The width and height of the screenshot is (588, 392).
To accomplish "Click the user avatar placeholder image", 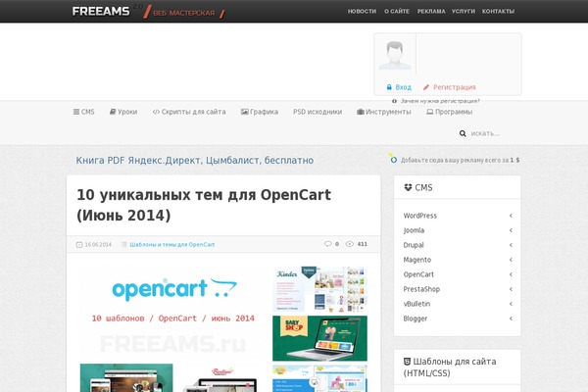I will click(395, 55).
